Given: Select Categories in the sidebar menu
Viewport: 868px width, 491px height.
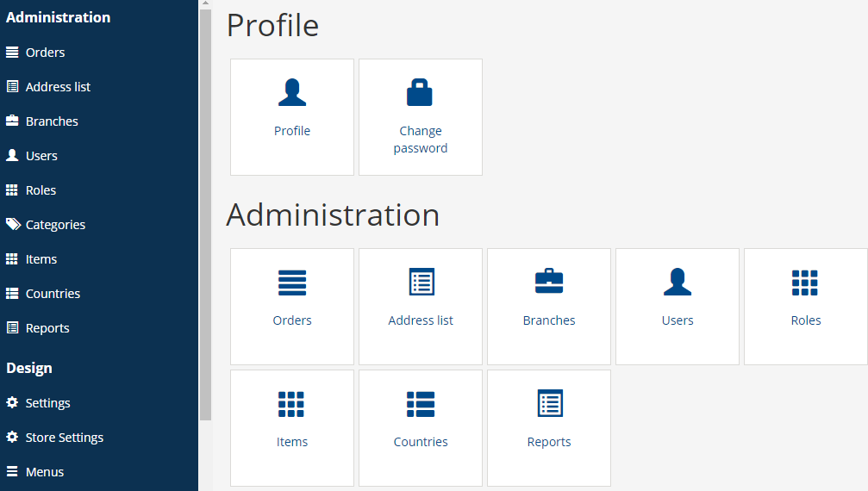Looking at the screenshot, I should point(99,225).
